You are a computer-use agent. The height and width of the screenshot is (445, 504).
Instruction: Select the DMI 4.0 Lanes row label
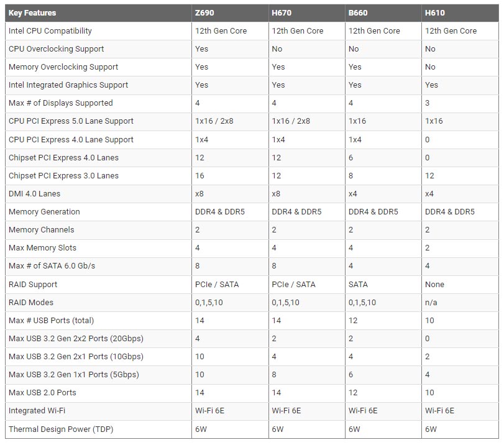coord(35,194)
